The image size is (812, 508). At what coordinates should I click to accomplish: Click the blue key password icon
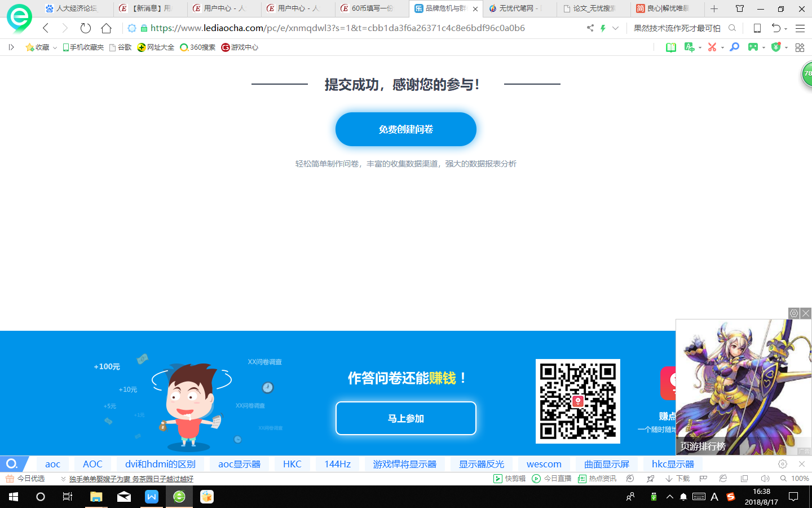(x=734, y=47)
